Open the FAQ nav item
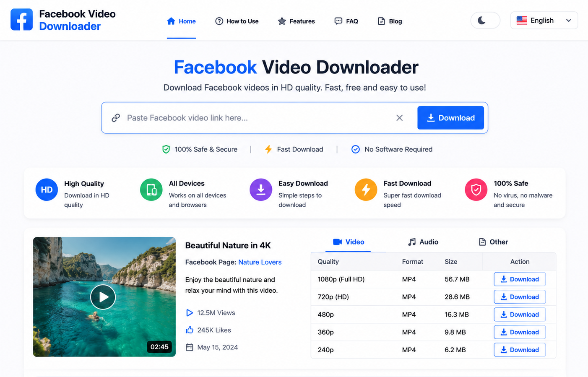This screenshot has width=588, height=377. 346,21
